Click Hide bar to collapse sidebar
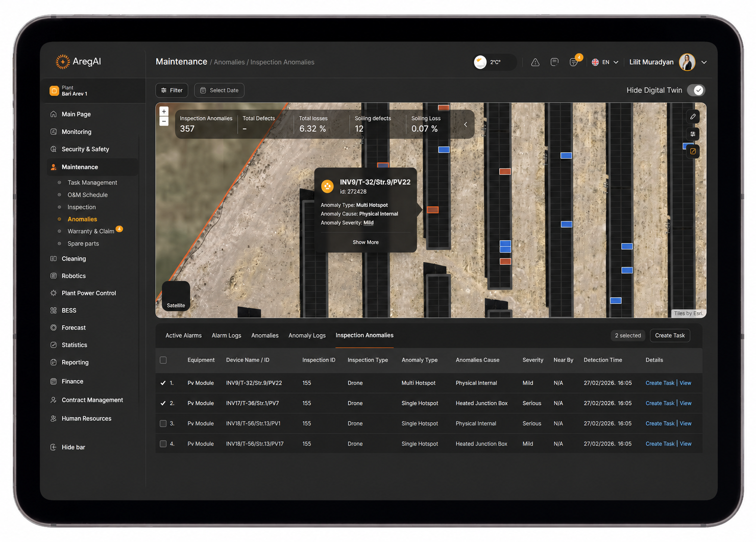The height and width of the screenshot is (542, 756). [68, 448]
